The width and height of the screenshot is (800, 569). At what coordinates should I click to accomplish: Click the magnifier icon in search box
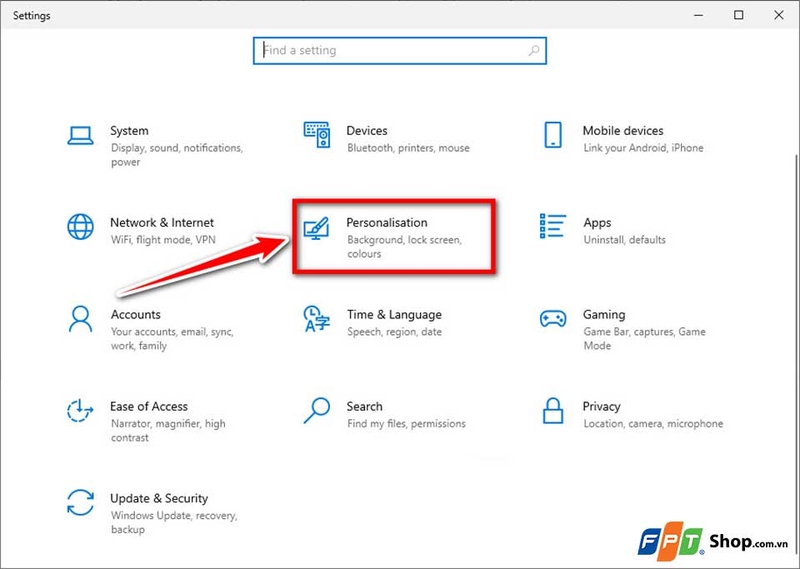coord(534,51)
